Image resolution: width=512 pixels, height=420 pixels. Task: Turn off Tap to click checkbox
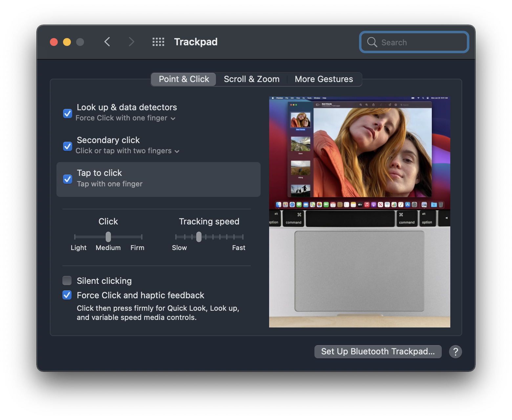[x=68, y=179]
